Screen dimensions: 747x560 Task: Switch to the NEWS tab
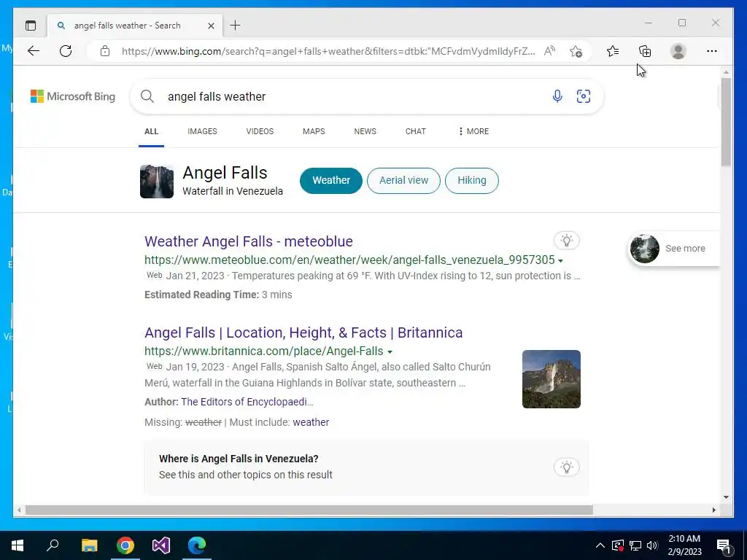pos(365,131)
